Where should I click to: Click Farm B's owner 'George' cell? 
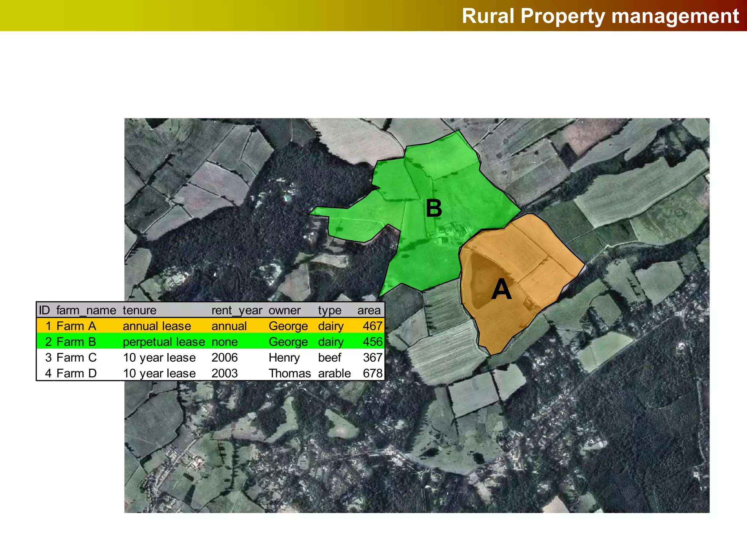coord(288,342)
